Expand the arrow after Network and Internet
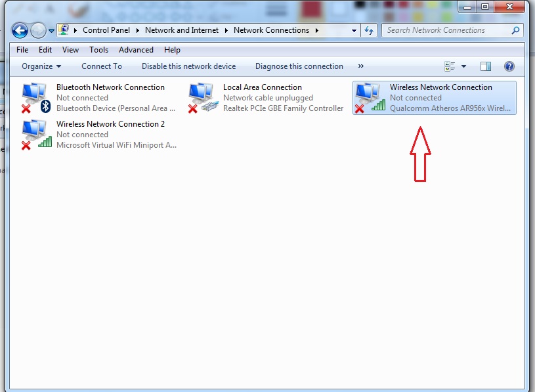535x392 pixels. [x=226, y=30]
